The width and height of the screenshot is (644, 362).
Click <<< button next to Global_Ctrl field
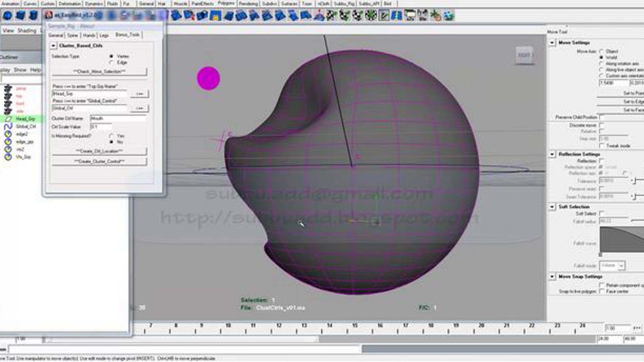point(140,108)
